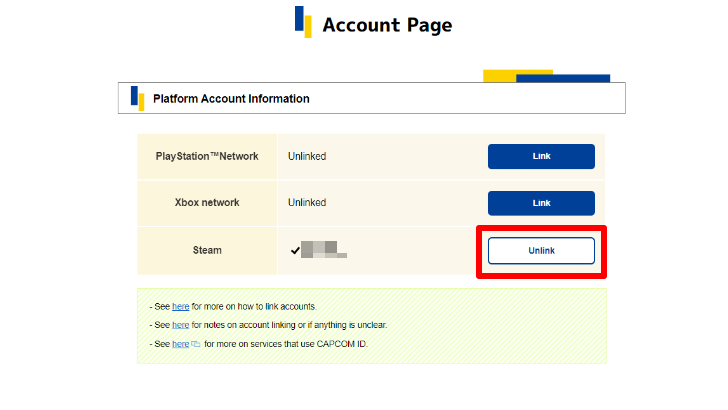The image size is (728, 410).
Task: Click the Account Page logo icon
Action: [303, 22]
